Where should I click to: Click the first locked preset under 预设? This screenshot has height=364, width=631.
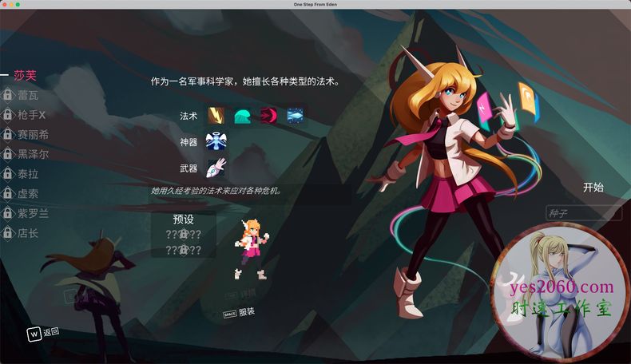coord(183,235)
